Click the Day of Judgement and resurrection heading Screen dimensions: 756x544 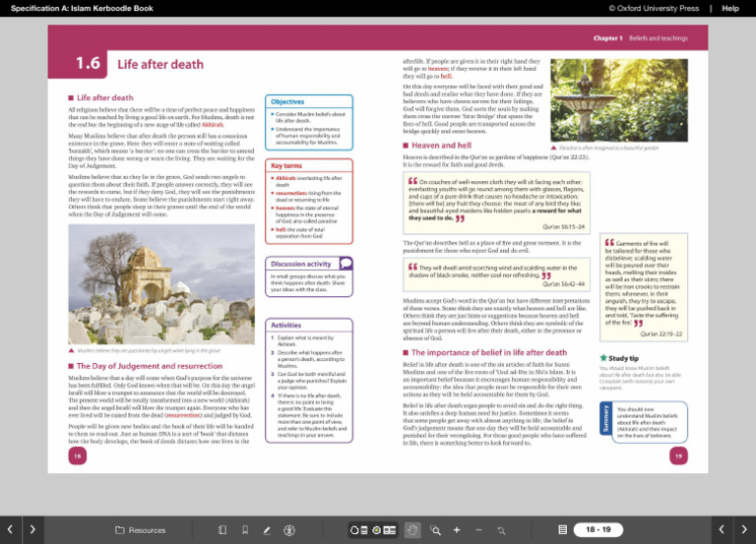click(150, 366)
